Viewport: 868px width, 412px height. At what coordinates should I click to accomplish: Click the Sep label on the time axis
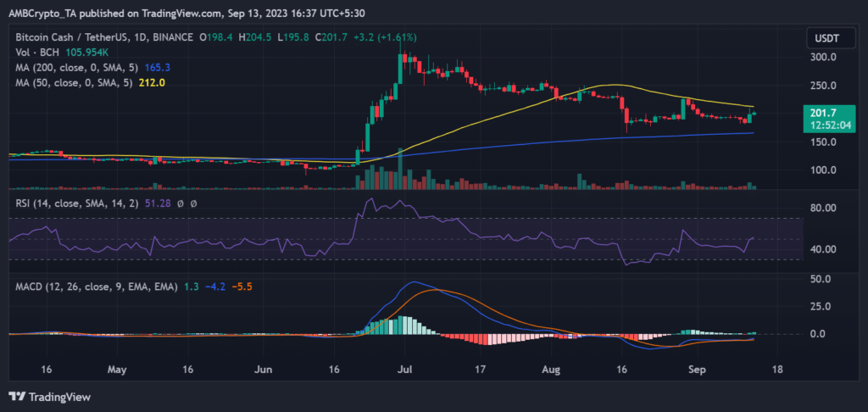point(695,370)
